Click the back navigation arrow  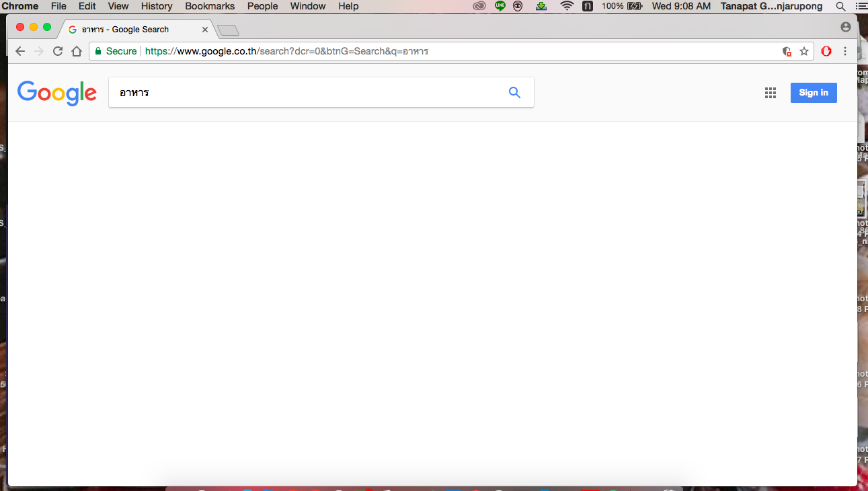(20, 51)
